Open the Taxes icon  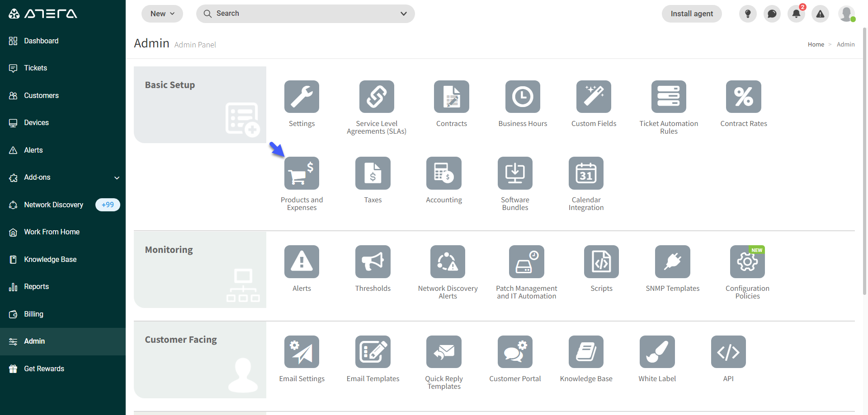(373, 173)
